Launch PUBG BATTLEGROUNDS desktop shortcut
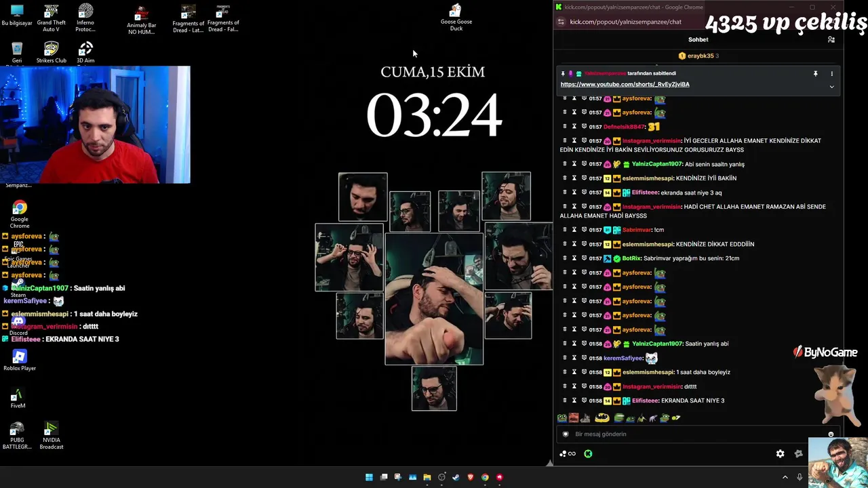 click(x=17, y=436)
